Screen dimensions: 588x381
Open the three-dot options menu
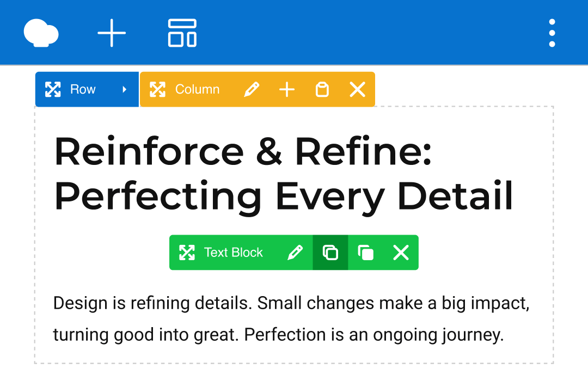[552, 33]
